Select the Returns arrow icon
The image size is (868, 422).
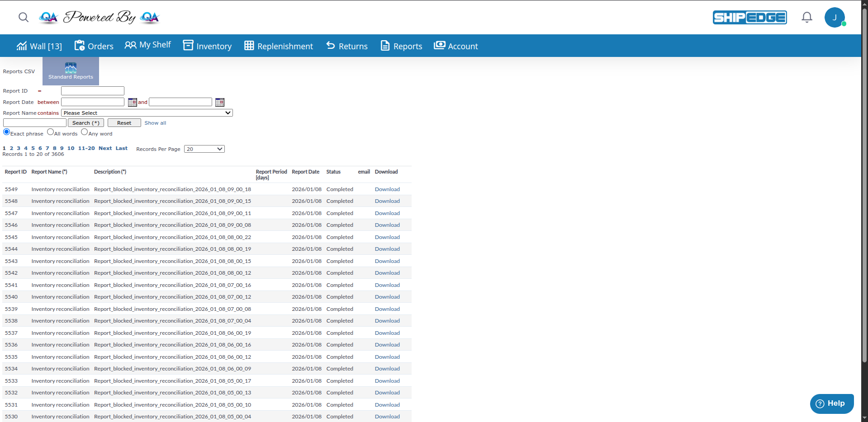[330, 46]
